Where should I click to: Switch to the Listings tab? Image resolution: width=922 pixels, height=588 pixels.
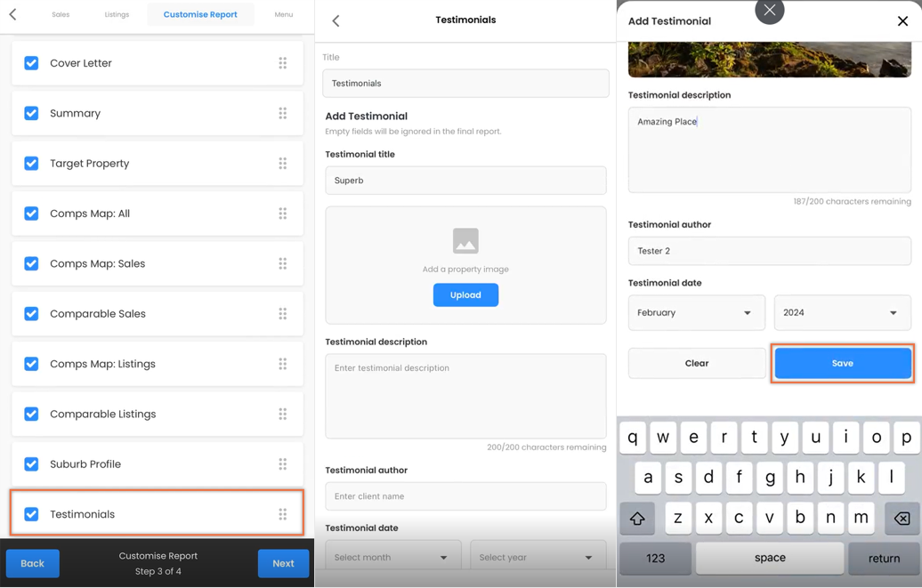pyautogui.click(x=117, y=15)
